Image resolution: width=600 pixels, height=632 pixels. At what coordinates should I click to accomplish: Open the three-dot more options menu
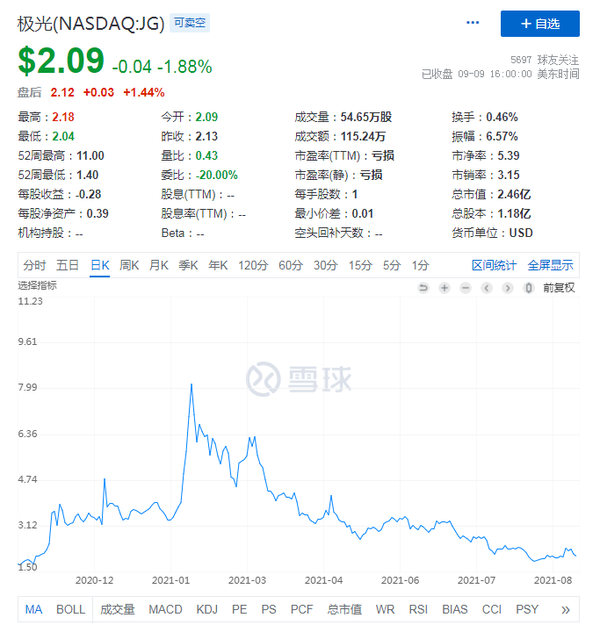pos(473,23)
